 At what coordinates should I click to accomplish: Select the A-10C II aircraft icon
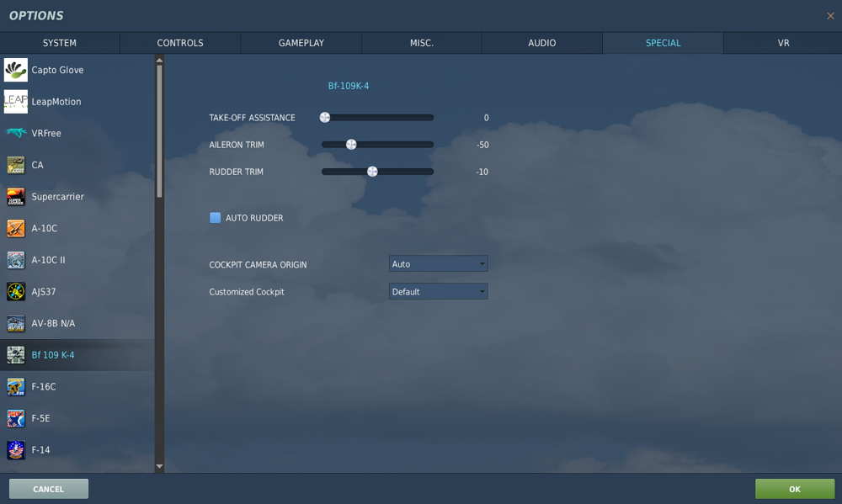point(15,260)
